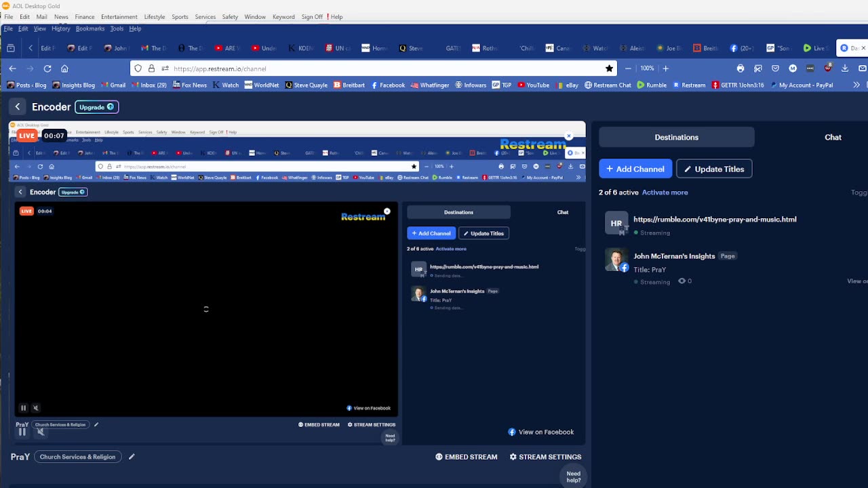
Task: Open the eBay bookmark
Action: pyautogui.click(x=568, y=85)
